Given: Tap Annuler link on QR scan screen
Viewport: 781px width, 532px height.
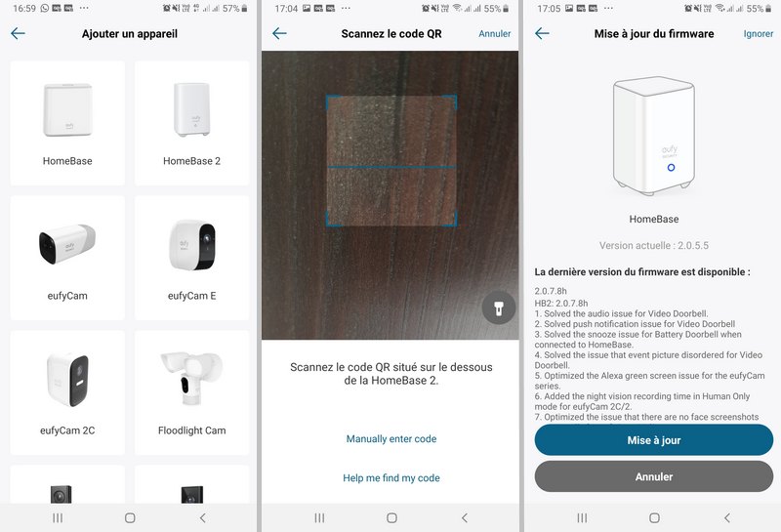Looking at the screenshot, I should pyautogui.click(x=495, y=34).
